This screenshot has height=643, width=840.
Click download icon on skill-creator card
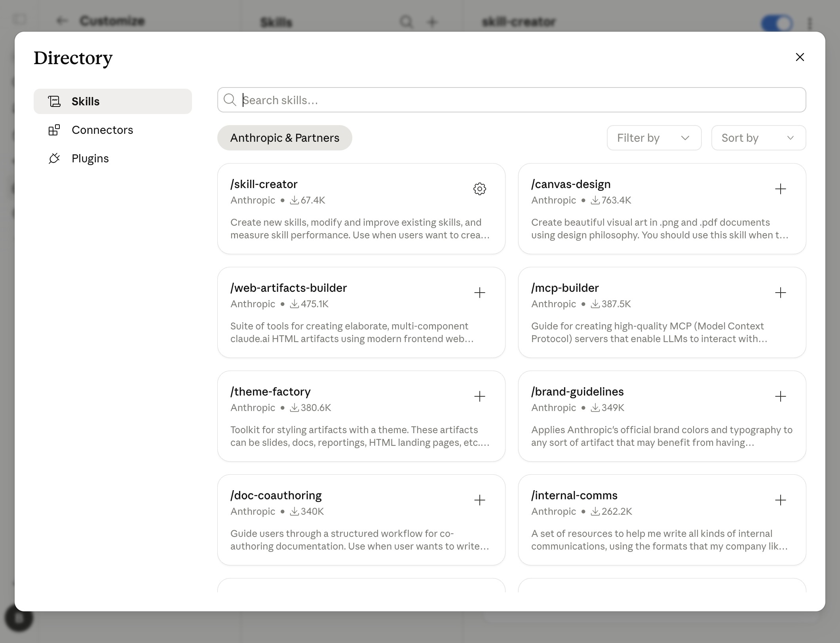[x=294, y=200]
